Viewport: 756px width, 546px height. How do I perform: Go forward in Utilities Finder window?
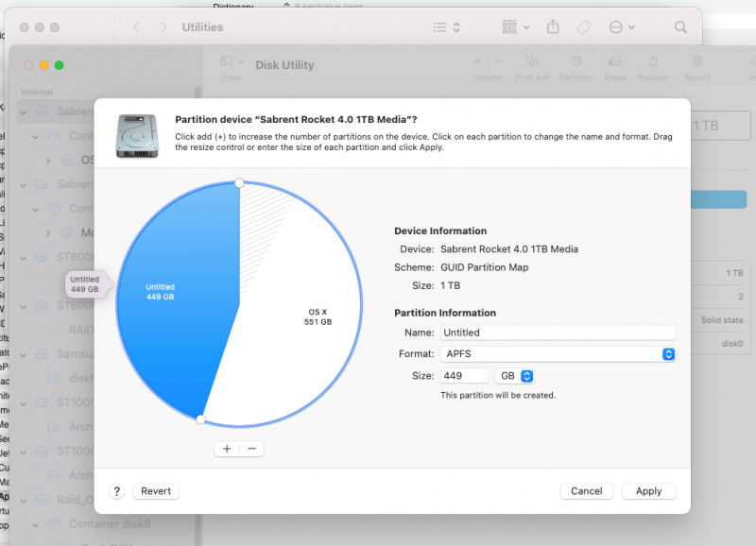(x=163, y=27)
